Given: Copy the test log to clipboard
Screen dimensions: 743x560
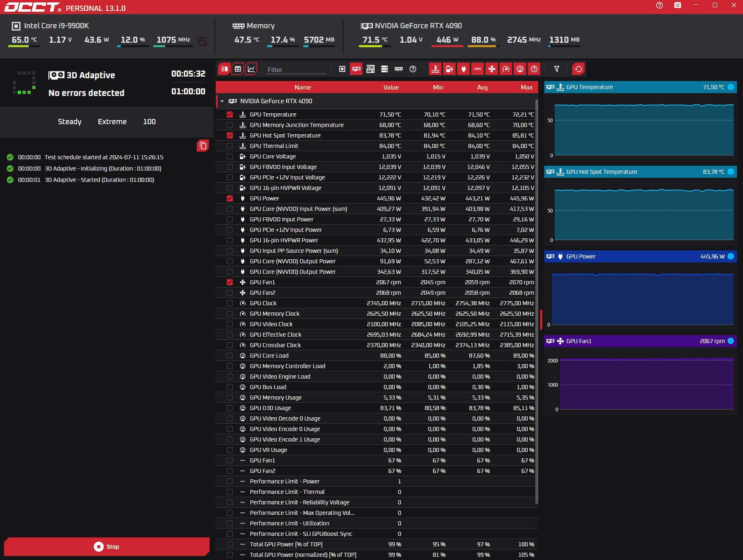Looking at the screenshot, I should [x=203, y=146].
